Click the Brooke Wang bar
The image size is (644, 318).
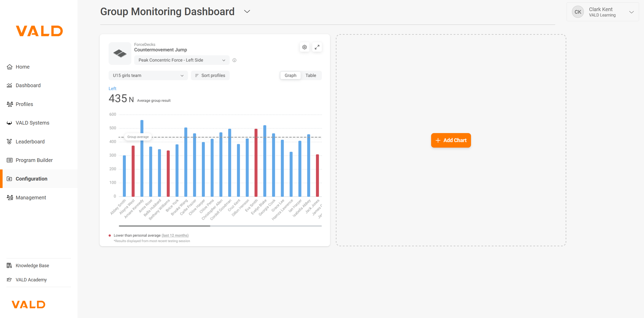(x=186, y=162)
